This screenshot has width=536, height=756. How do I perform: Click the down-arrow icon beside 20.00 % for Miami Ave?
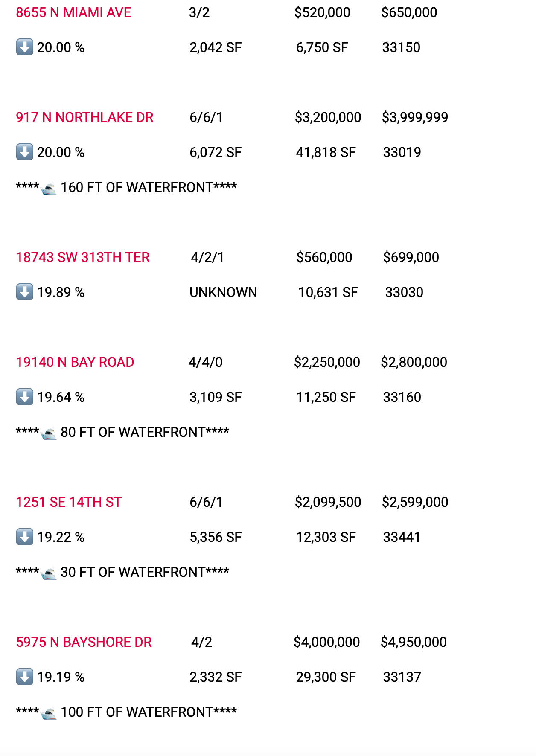(x=25, y=47)
